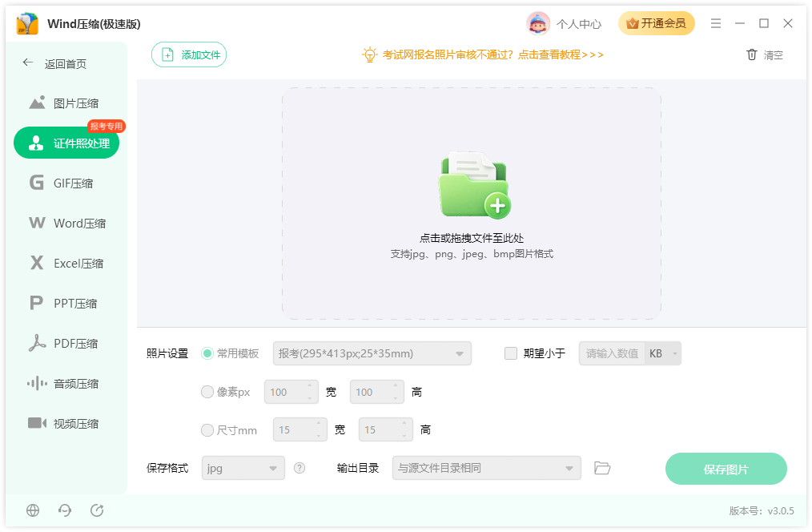Image resolution: width=812 pixels, height=532 pixels.
Task: Click the refresh update icon at bottom
Action: 97,510
